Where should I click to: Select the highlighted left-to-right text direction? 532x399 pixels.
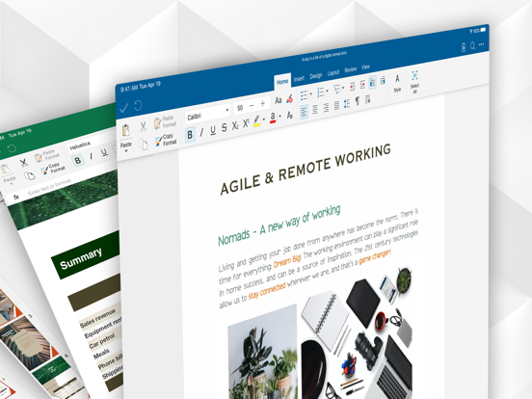373,82
